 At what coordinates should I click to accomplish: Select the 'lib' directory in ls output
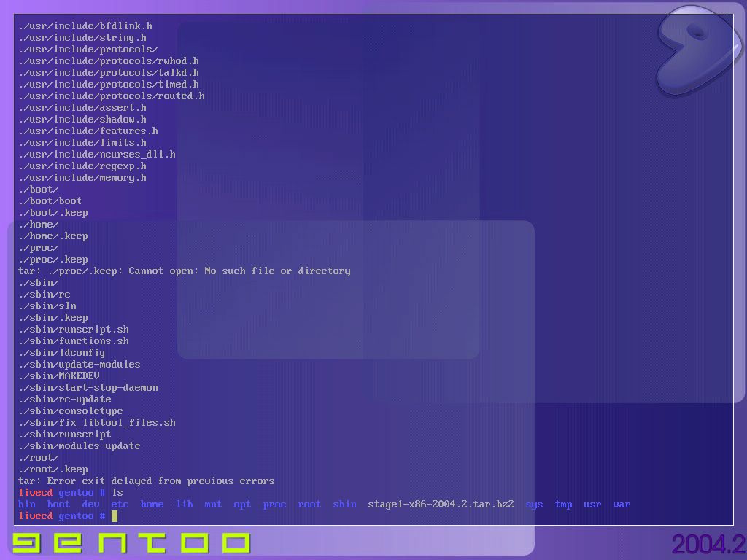[185, 505]
